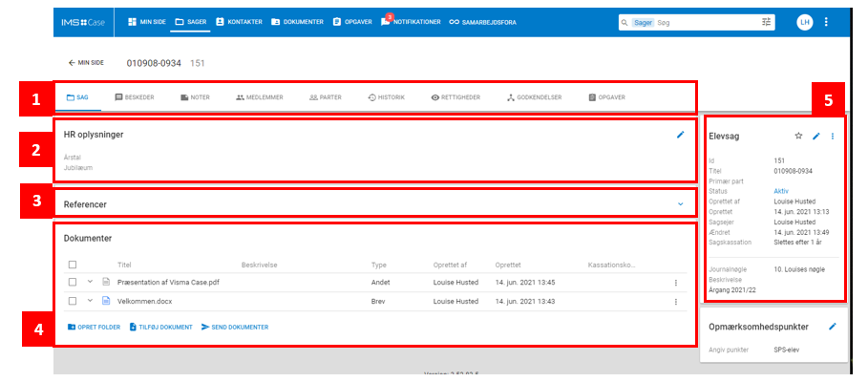Open DOKUMENTER in top navigation
The image size is (868, 382).
297,22
